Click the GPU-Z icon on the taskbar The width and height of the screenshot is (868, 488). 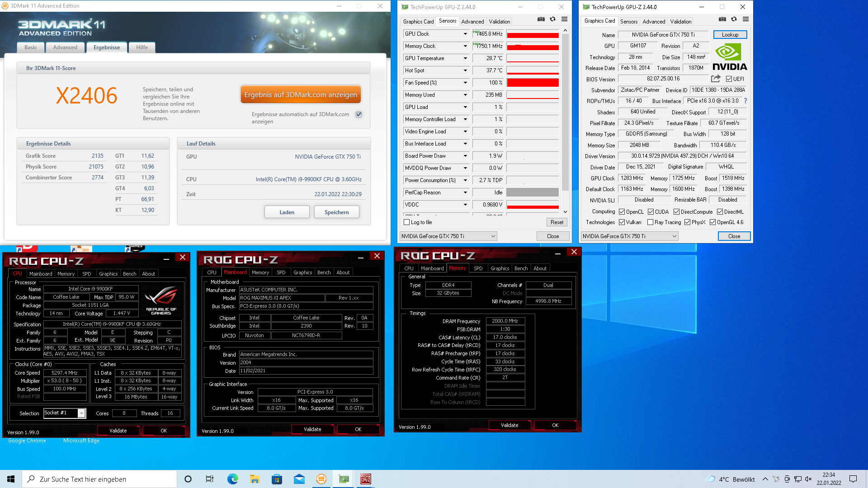pos(344,479)
